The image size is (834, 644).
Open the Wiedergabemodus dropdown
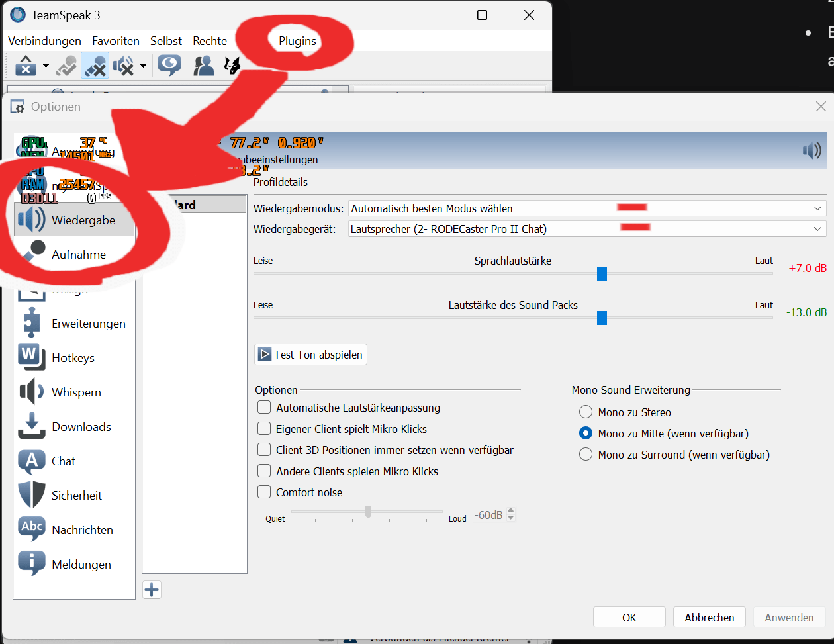pyautogui.click(x=587, y=208)
